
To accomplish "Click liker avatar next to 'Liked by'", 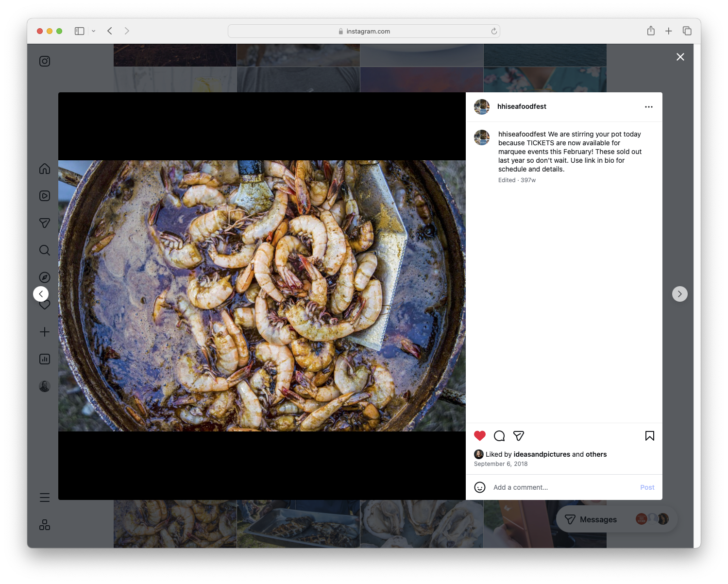I will (x=479, y=454).
